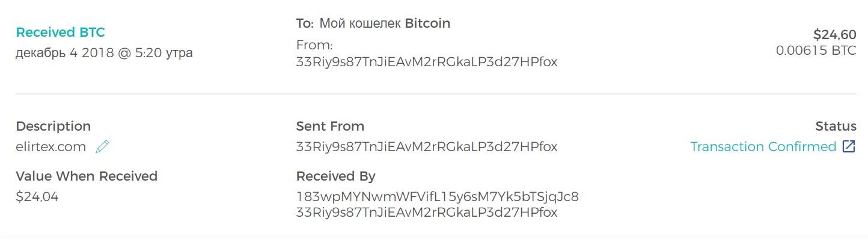
Task: Click the From address under Bitcoin wallet
Action: tap(427, 61)
